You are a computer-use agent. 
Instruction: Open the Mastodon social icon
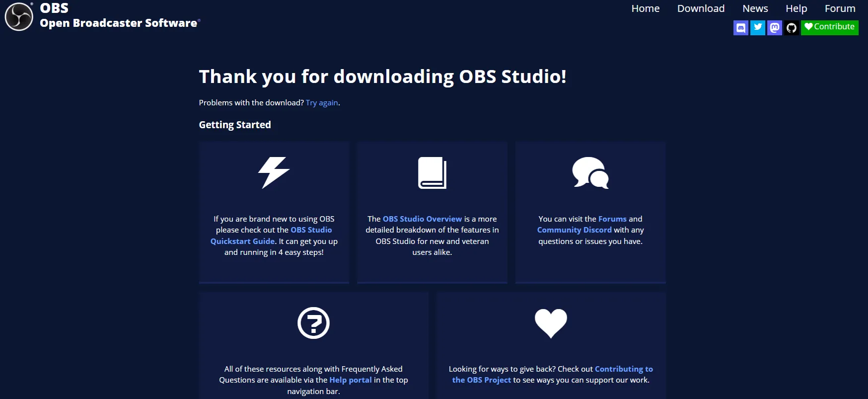[x=775, y=28]
